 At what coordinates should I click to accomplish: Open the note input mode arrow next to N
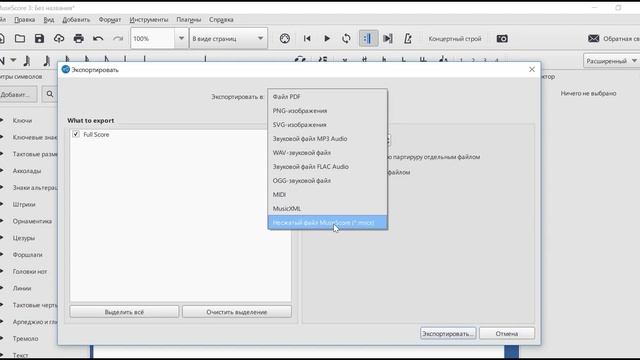coord(13,60)
